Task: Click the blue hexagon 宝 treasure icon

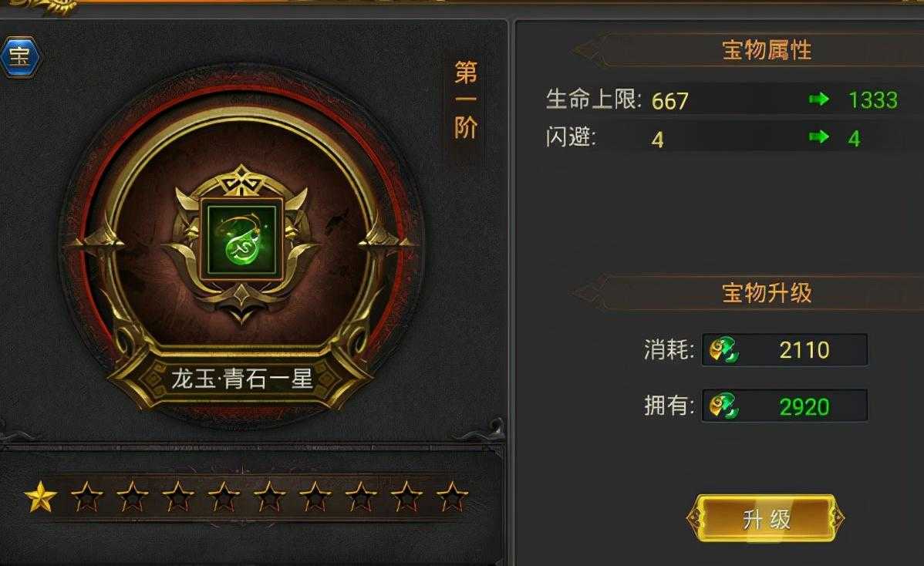Action: pos(20,57)
